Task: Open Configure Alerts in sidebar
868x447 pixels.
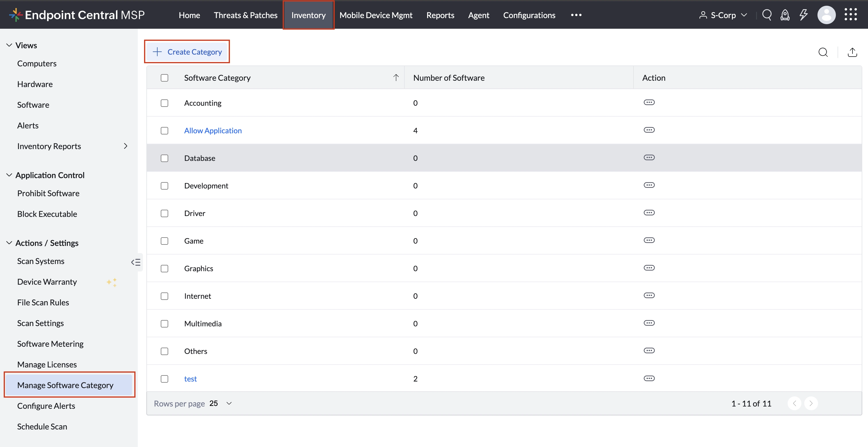Action: click(x=46, y=406)
